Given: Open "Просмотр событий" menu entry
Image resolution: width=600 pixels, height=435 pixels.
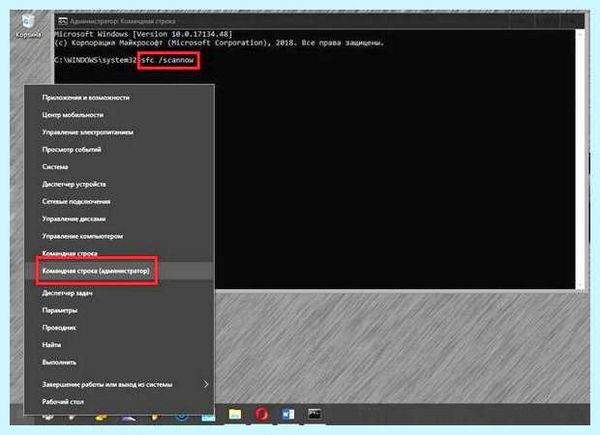Looking at the screenshot, I should click(x=119, y=149).
